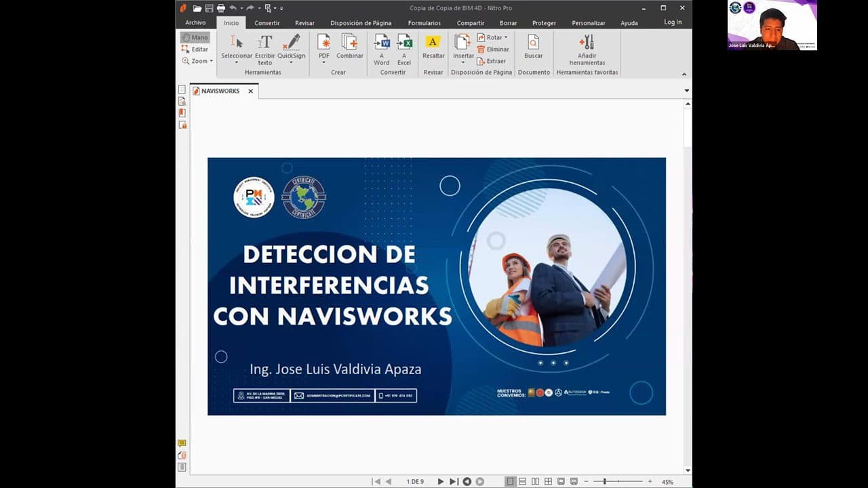Switch to the Convertir ribbon tab
868x488 pixels.
267,22
